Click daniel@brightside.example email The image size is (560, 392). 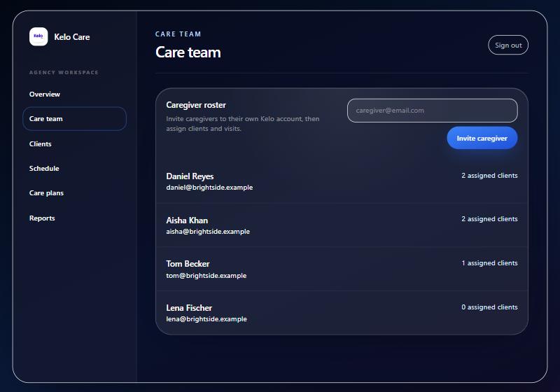click(209, 188)
